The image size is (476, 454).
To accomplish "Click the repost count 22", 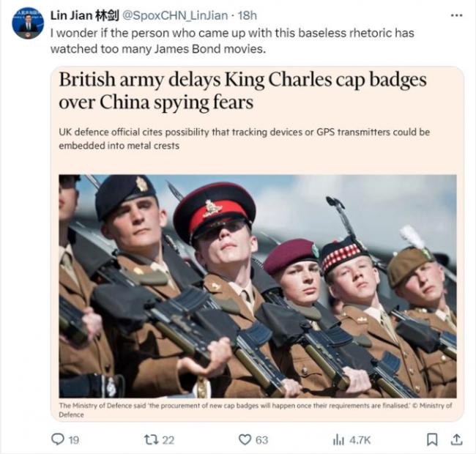I will pyautogui.click(x=167, y=439).
